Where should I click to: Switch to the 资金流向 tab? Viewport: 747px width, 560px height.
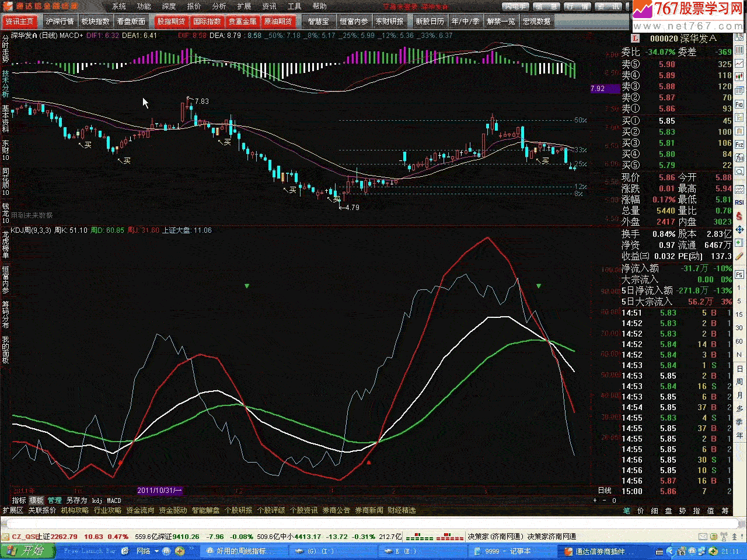pyautogui.click(x=140, y=510)
